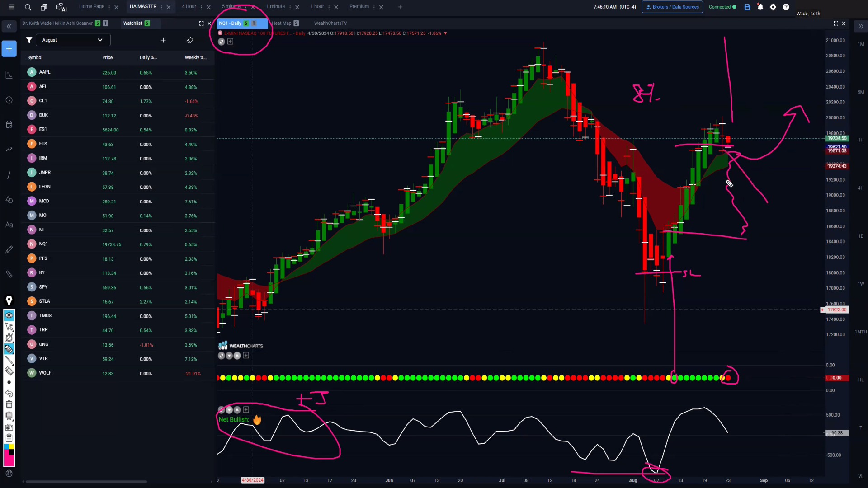This screenshot has width=868, height=488.
Task: Select the pencil tool in left sidebar
Action: pos(9,249)
